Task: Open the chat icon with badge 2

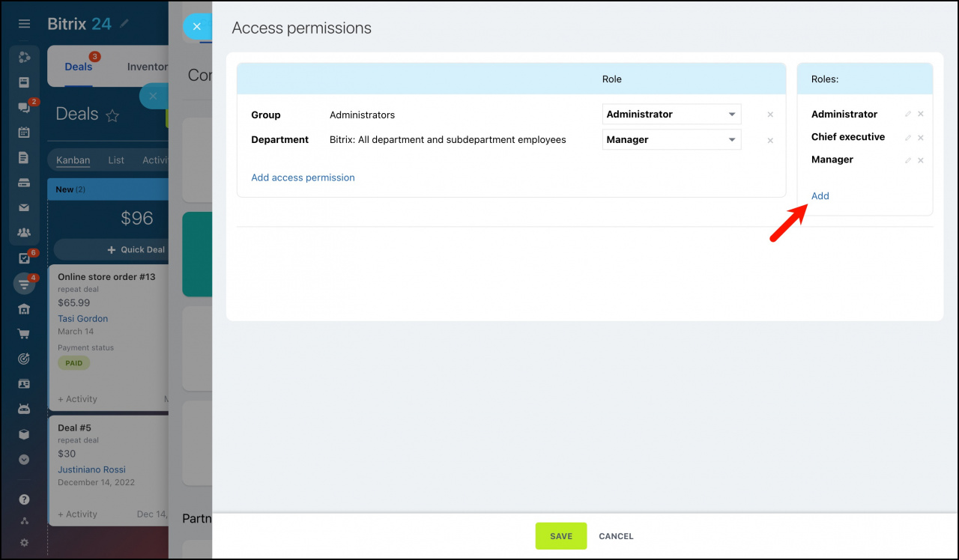Action: pyautogui.click(x=24, y=107)
